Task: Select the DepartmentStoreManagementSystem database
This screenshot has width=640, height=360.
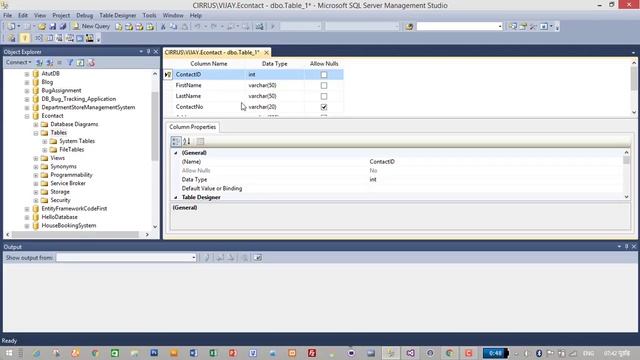Action: pyautogui.click(x=88, y=107)
